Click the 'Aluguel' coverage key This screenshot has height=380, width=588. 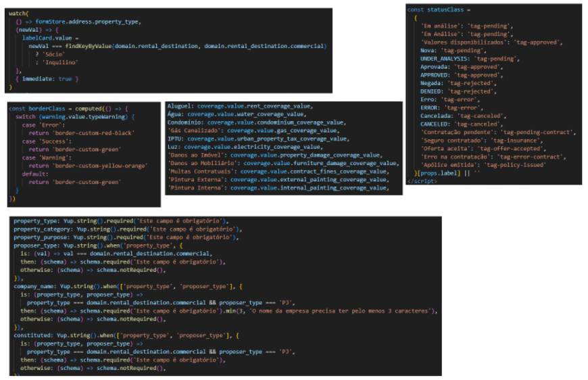click(180, 106)
